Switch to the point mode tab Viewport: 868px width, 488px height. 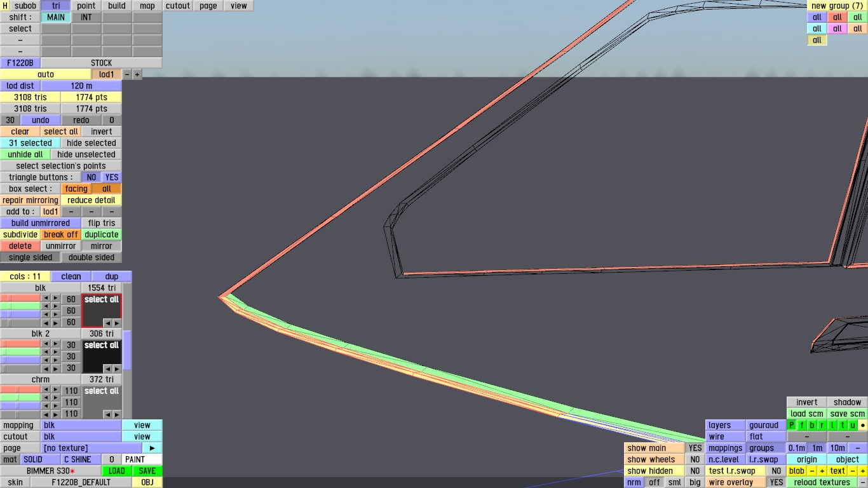click(86, 6)
